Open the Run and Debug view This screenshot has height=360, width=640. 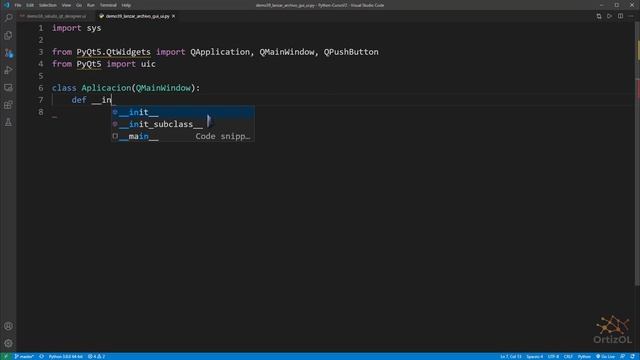(8, 70)
